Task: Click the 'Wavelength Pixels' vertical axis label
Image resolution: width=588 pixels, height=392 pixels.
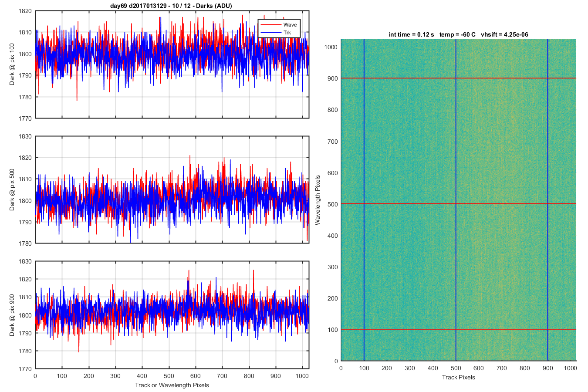Action: 318,200
